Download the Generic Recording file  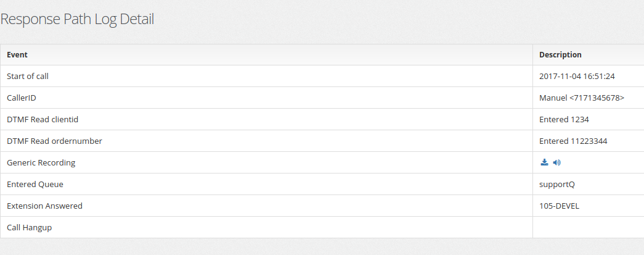tap(544, 162)
